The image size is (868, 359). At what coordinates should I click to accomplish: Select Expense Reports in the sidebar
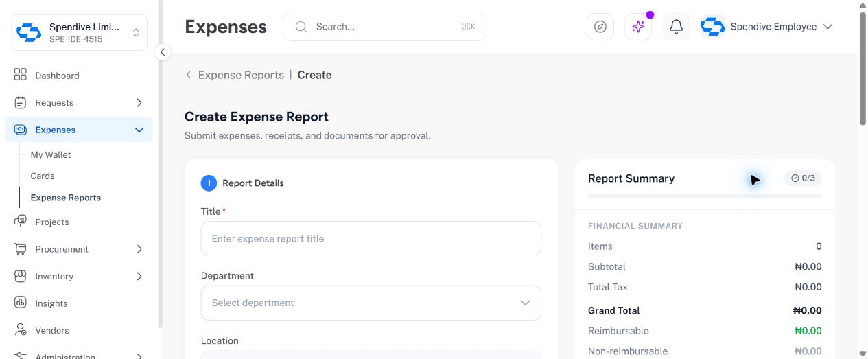pyautogui.click(x=66, y=198)
